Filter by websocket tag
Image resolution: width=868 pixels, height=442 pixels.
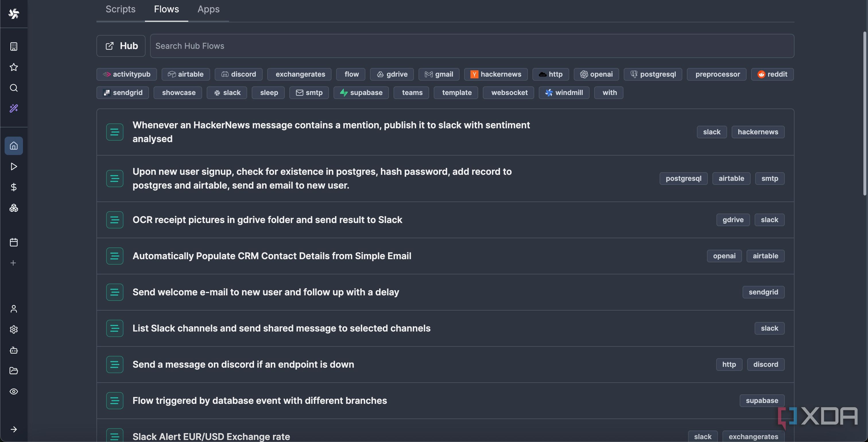(x=508, y=93)
